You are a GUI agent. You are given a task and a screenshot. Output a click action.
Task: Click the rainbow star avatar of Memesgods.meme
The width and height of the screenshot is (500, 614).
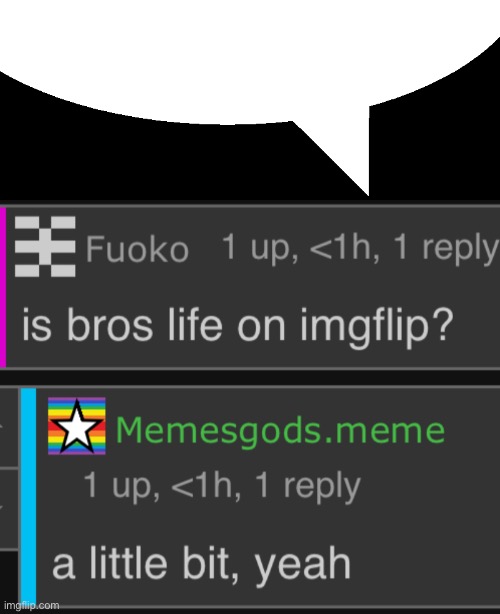click(77, 426)
